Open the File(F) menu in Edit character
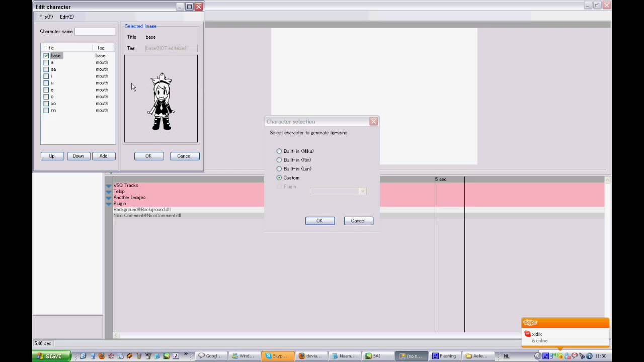 [x=46, y=17]
